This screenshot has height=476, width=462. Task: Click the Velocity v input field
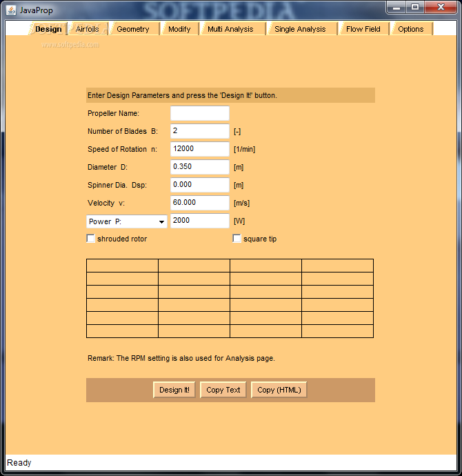click(200, 203)
